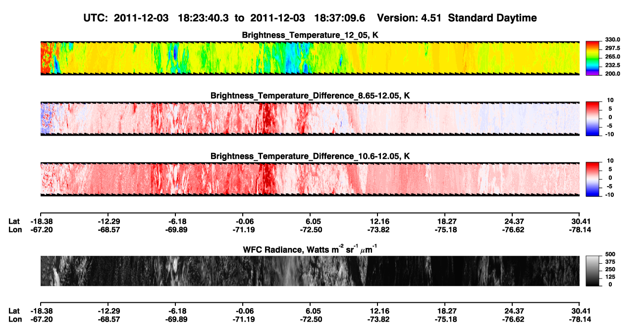Click longitude -71.19 on the axis under WFC Radiance
Screen dimensions: 644x330
click(243, 319)
